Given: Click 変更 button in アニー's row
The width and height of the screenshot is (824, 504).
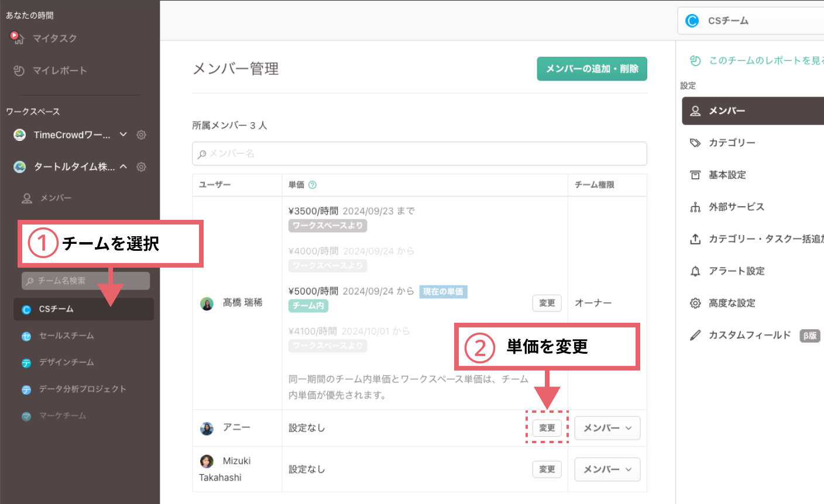Looking at the screenshot, I should [547, 428].
